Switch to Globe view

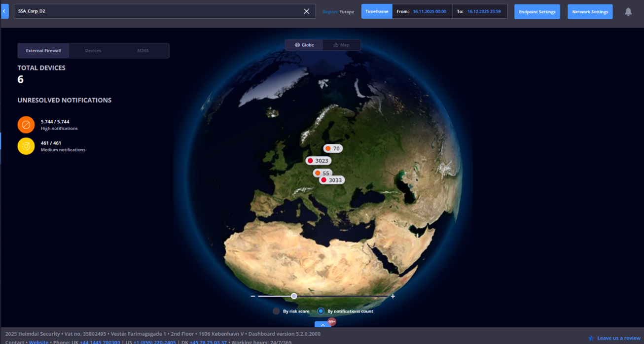pyautogui.click(x=304, y=45)
